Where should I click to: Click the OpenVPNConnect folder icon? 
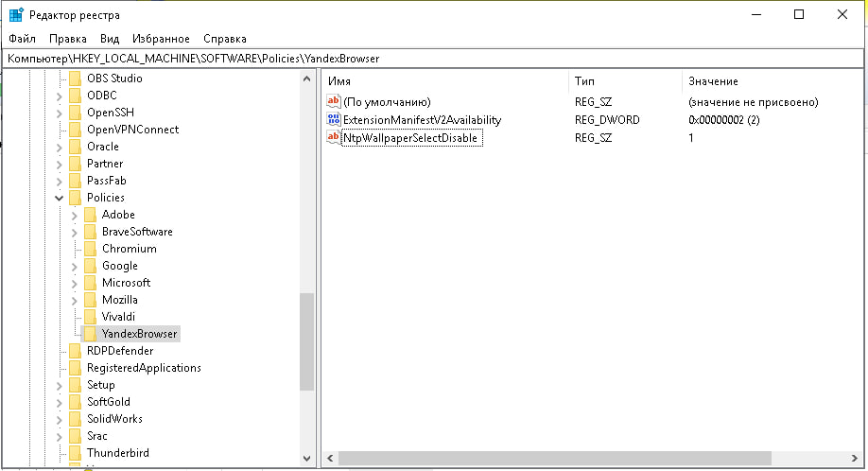pyautogui.click(x=76, y=130)
